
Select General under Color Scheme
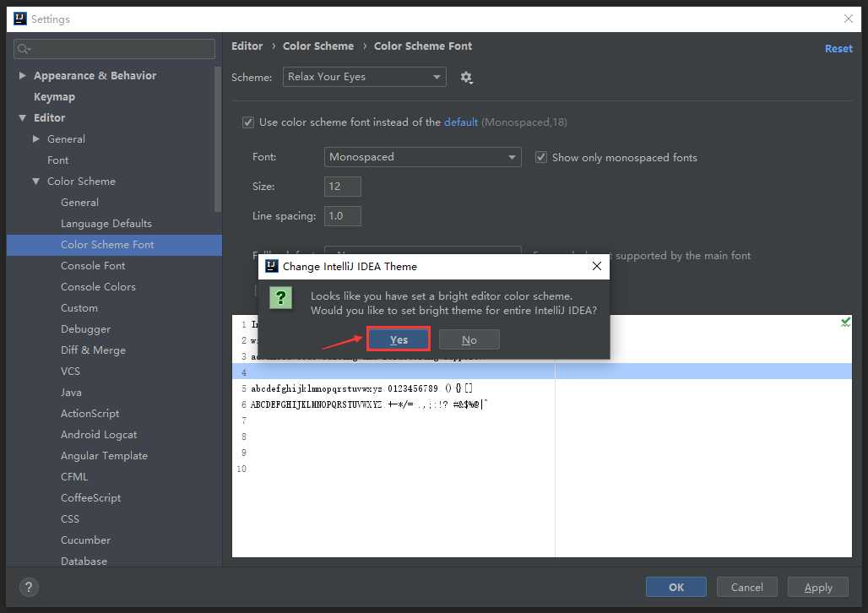coord(79,203)
